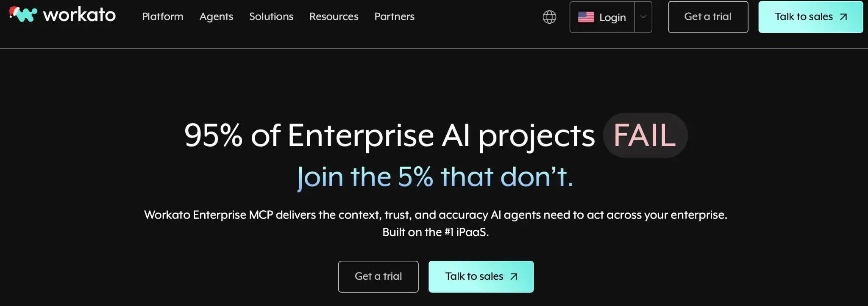This screenshot has height=306, width=868.
Task: Click Get a trial in the header
Action: 708,17
